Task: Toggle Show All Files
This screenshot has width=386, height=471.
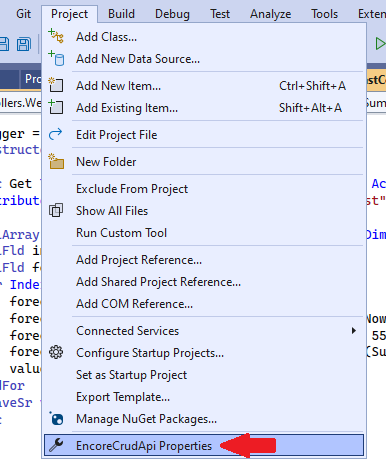Action: [203, 211]
